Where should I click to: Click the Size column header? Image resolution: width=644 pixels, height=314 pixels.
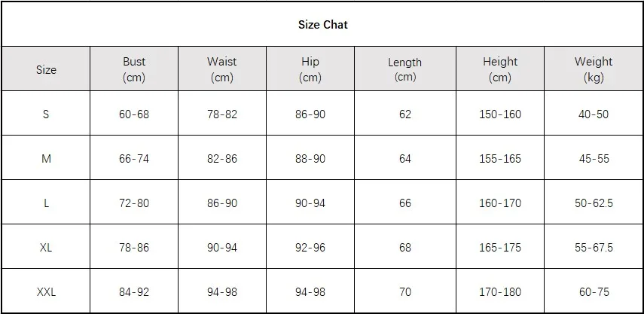[46, 69]
